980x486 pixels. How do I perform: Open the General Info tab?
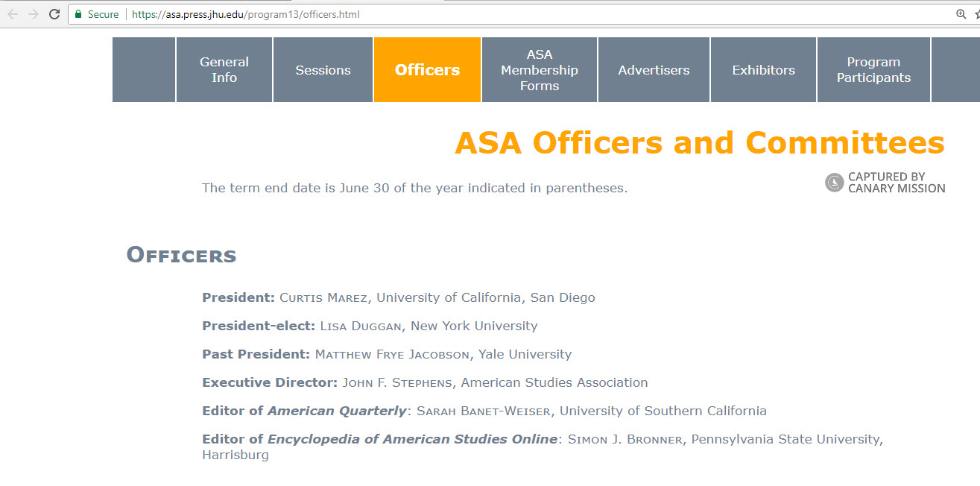click(x=224, y=70)
